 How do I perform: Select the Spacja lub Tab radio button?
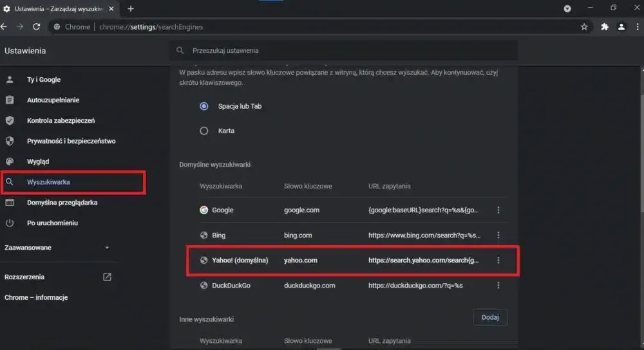[x=204, y=106]
